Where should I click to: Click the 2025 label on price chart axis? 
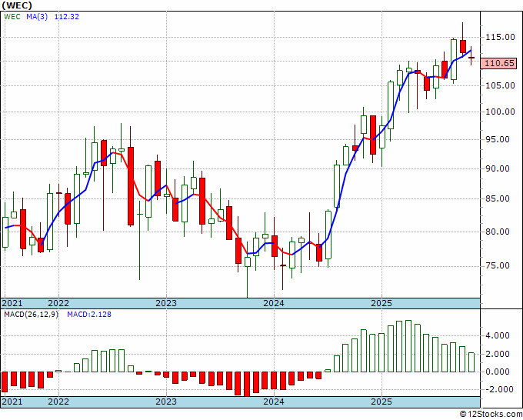(x=382, y=303)
